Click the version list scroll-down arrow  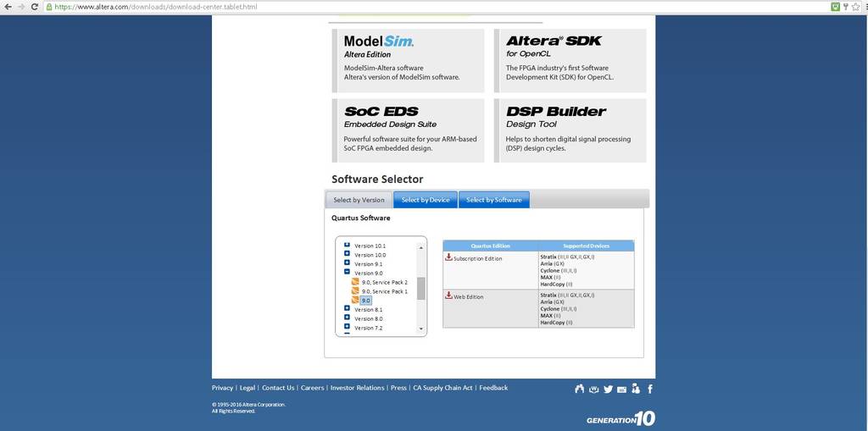tap(420, 329)
